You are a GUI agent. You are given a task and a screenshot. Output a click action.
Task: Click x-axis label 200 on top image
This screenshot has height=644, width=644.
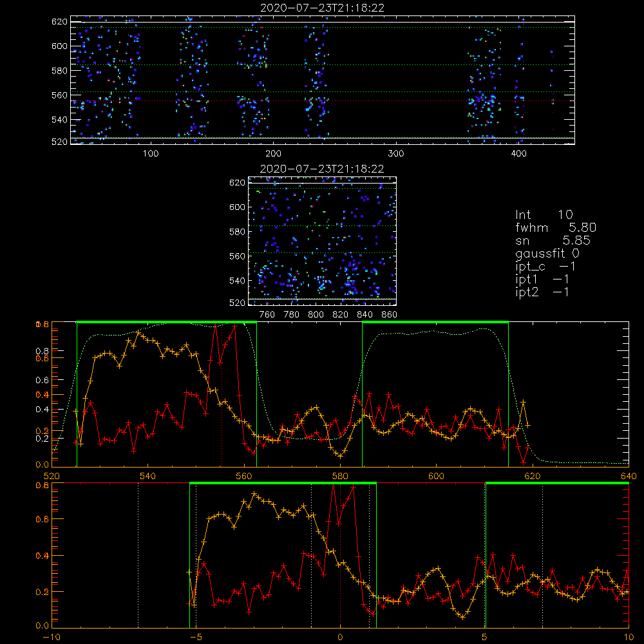(273, 154)
